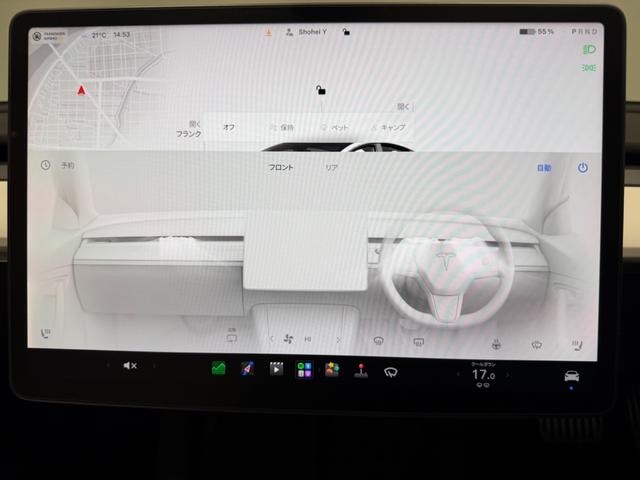
Task: Tap the clock icon beside 予約
Action: (45, 165)
